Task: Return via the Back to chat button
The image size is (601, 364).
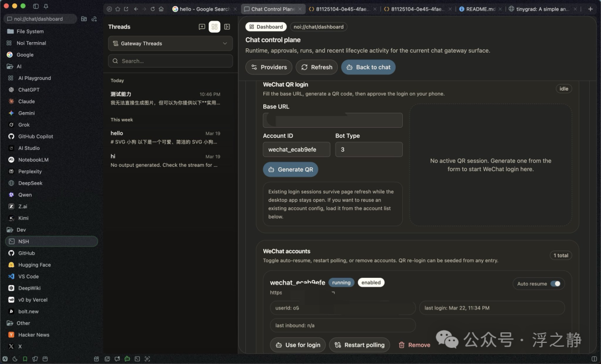Action: point(368,67)
